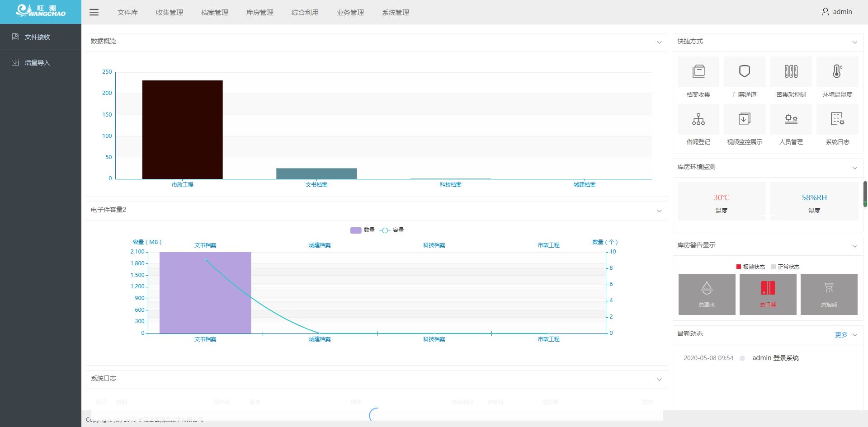
Task: Open the 库房管理 top menu
Action: (260, 13)
